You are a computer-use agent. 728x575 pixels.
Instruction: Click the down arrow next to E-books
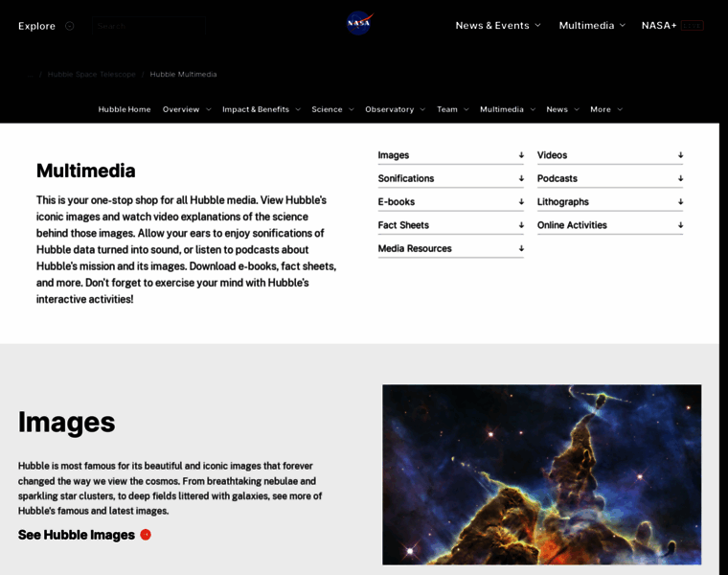coord(521,201)
